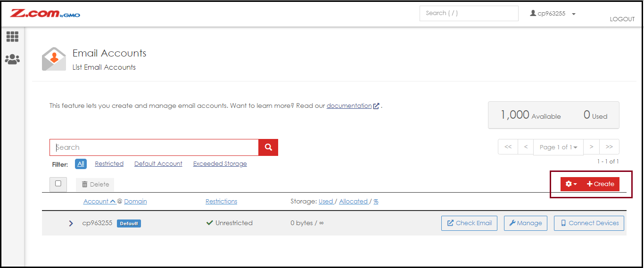Screen dimensions: 644x268
Task: Click the Manage button for cp963255
Action: click(x=525, y=223)
